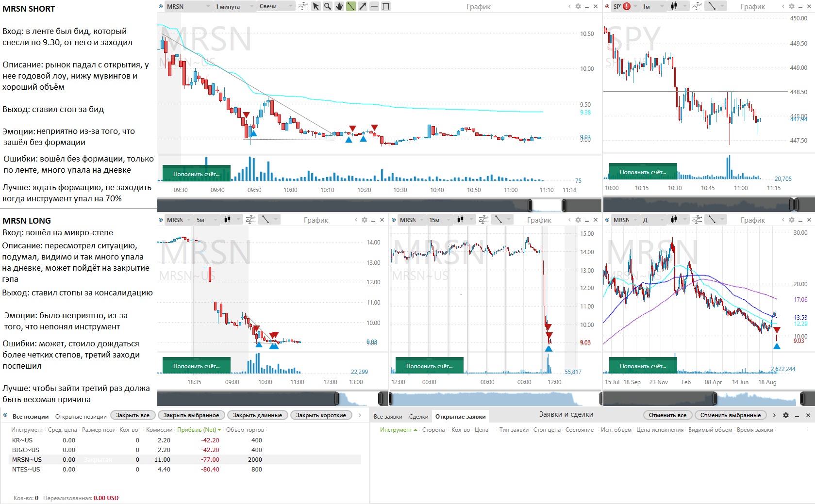Open indicators icon in MRSN 1-minute chart toolbar

(x=303, y=6)
